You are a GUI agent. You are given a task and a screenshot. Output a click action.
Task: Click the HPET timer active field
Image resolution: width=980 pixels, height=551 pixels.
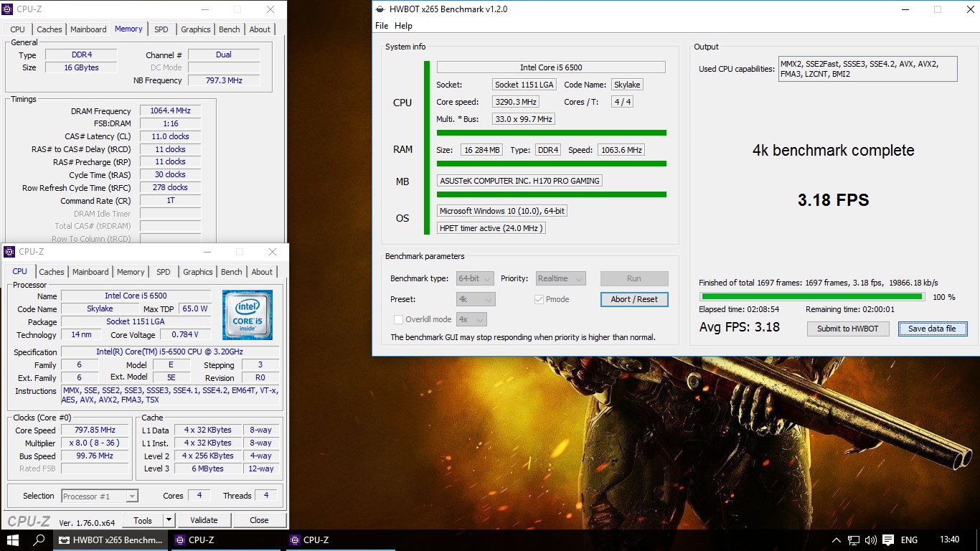point(491,228)
